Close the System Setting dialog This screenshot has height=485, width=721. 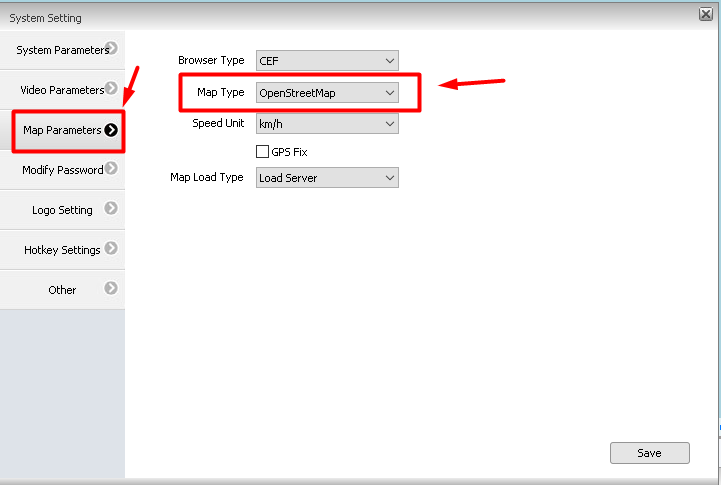coord(705,14)
